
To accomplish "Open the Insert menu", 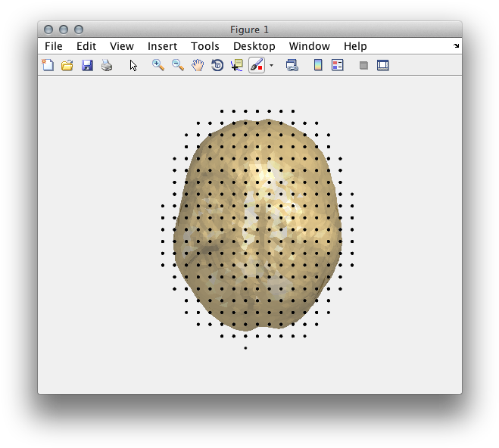I will coord(162,46).
